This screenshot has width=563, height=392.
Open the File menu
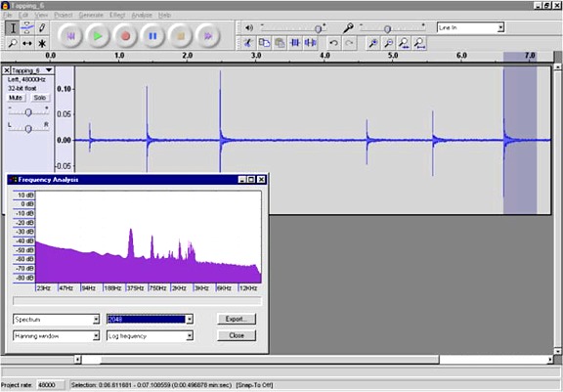click(x=7, y=15)
